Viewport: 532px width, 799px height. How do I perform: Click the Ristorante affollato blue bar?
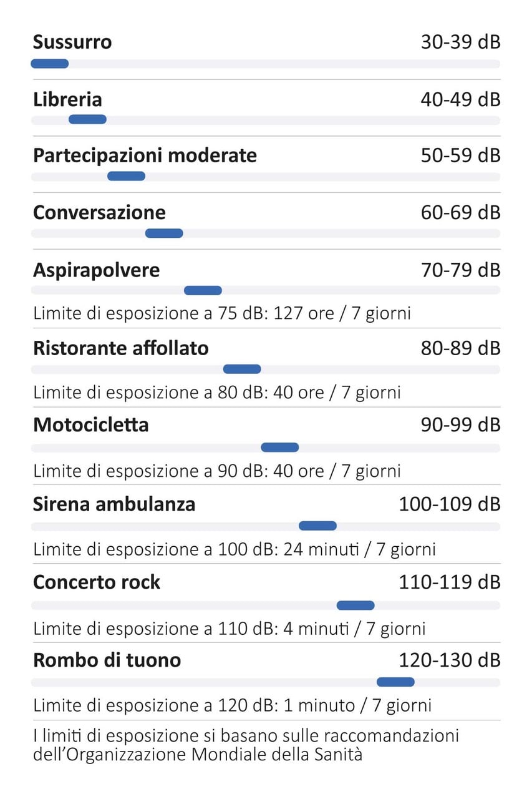coord(242,369)
